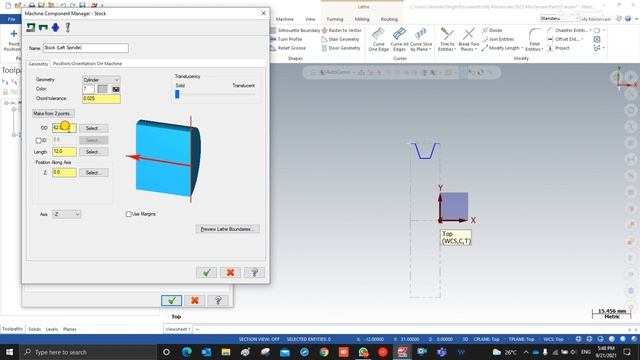This screenshot has height=360, width=640.
Task: Click Make from 2 points button
Action: click(53, 113)
